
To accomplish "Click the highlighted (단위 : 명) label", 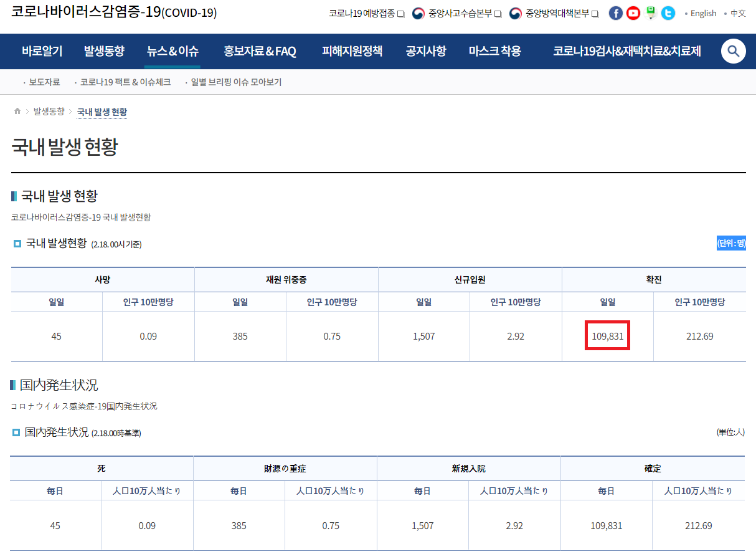I will coord(731,243).
